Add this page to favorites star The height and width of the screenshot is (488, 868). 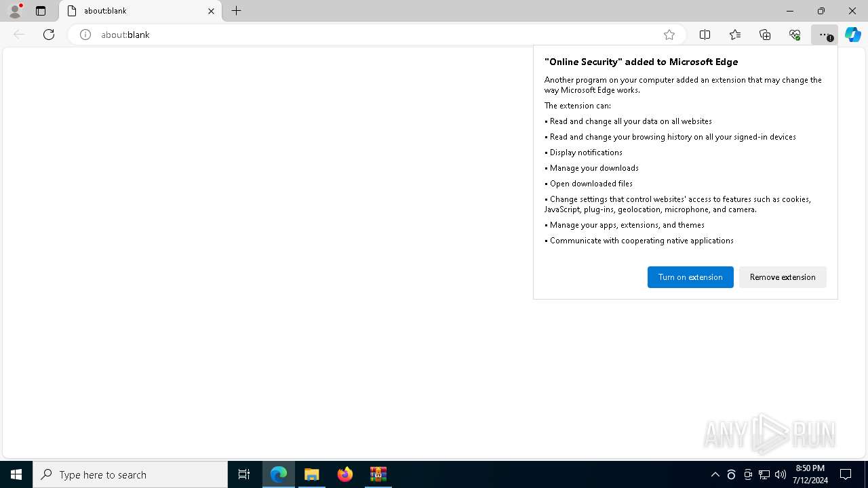click(669, 35)
